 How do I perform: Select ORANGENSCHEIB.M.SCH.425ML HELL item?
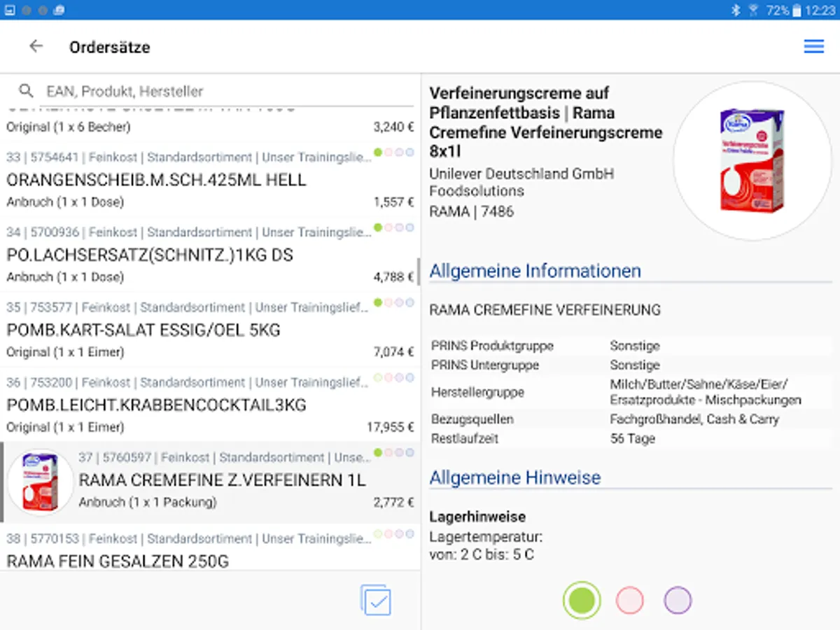[x=210, y=180]
